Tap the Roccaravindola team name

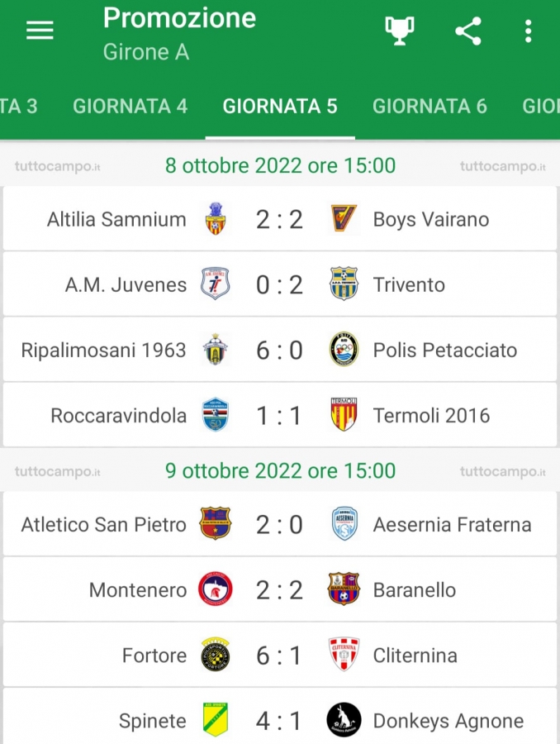click(119, 416)
